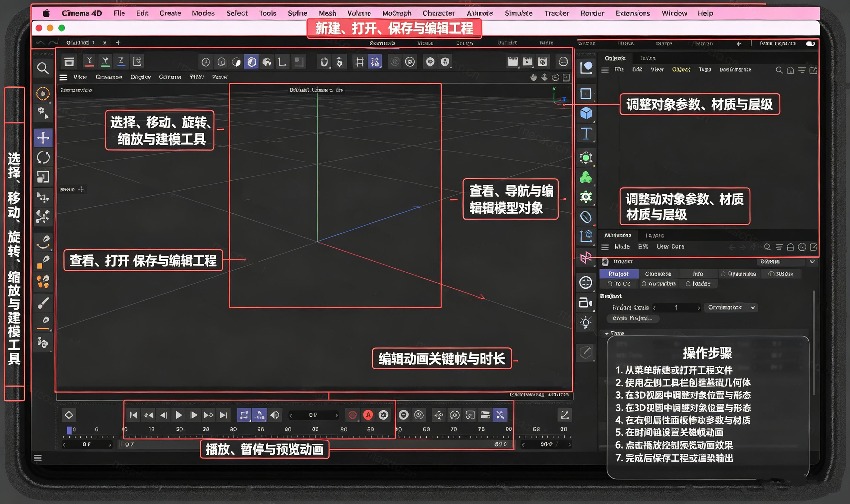
Task: Open the Render menu
Action: (x=592, y=13)
